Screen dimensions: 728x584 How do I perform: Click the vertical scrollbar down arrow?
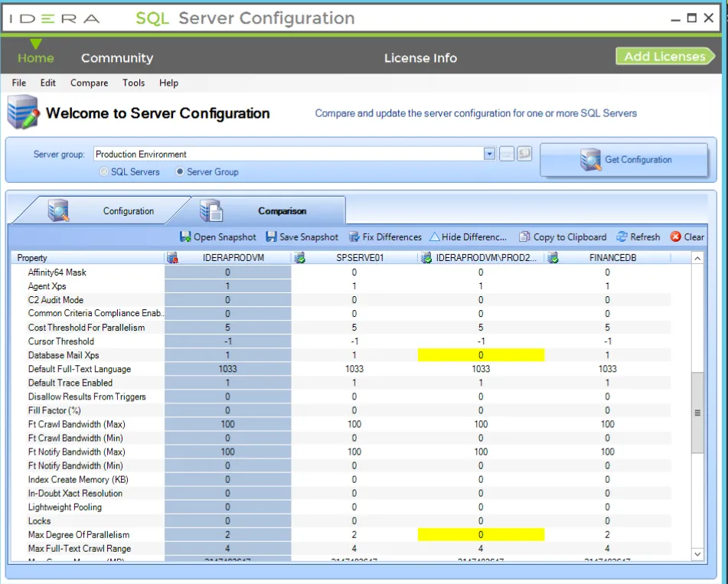(x=697, y=554)
